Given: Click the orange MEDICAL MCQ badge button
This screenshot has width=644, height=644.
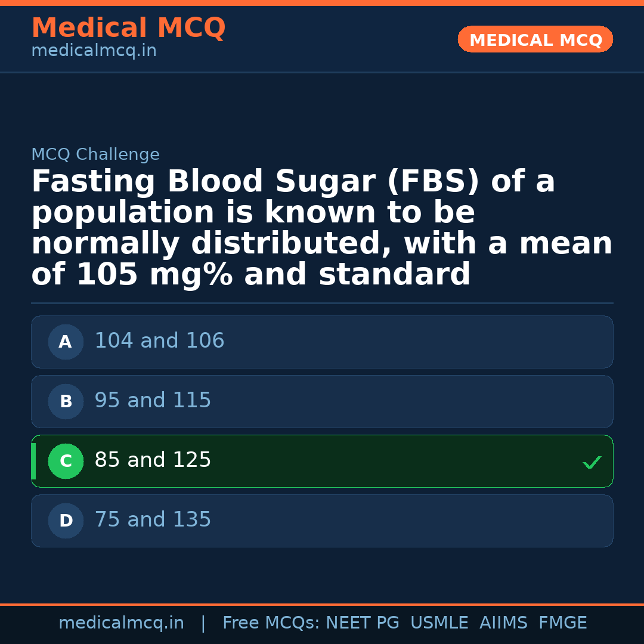Looking at the screenshot, I should (x=535, y=40).
